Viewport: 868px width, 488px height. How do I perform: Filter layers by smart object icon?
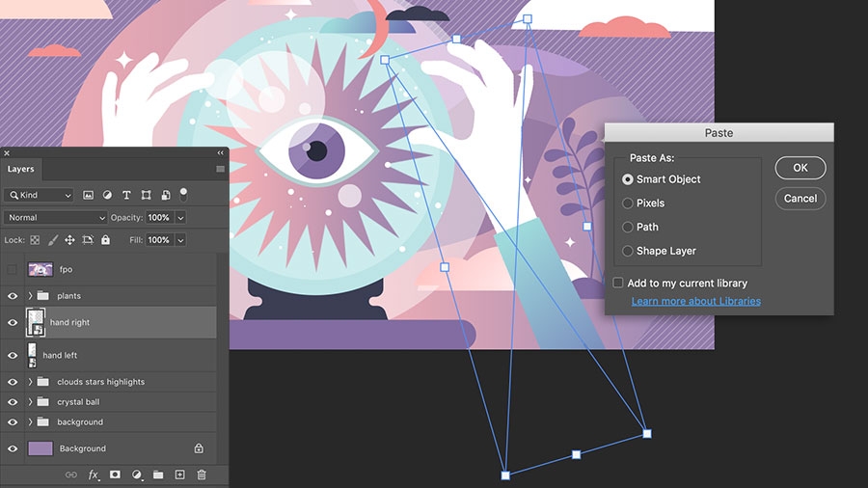pyautogui.click(x=166, y=195)
